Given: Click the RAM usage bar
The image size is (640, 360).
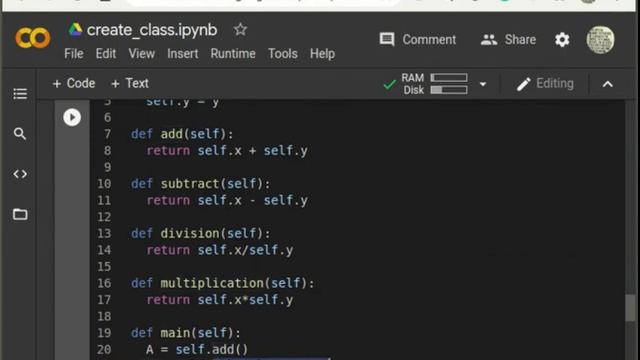Looking at the screenshot, I should tap(449, 78).
